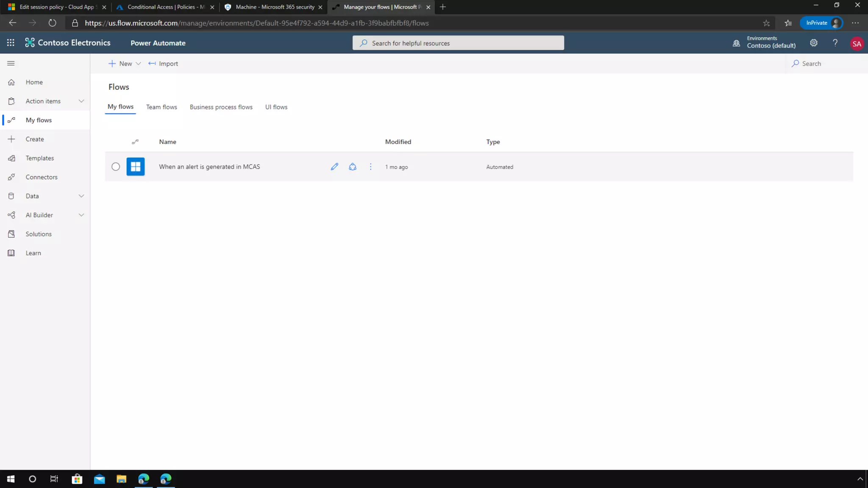Viewport: 868px width, 488px height.
Task: Click the 'Automated' type cell
Action: coord(500,167)
